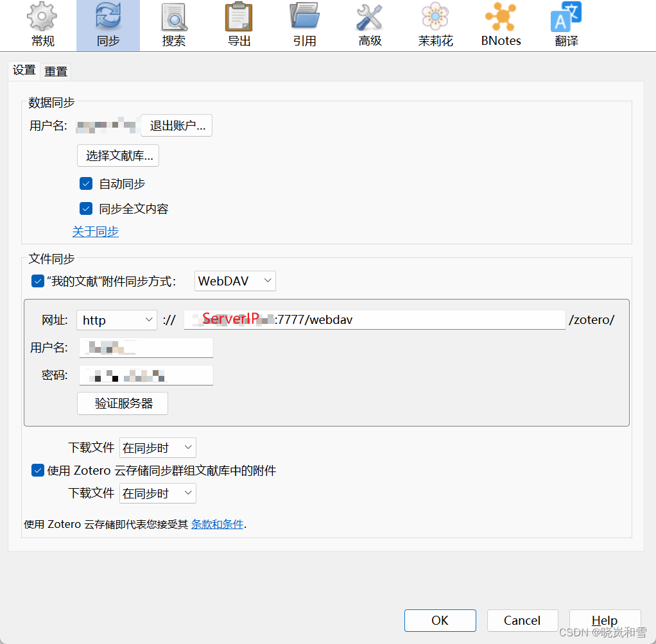Screen dimensions: 656x644
Task: Open the 条款和条件 terms link
Action: [217, 524]
